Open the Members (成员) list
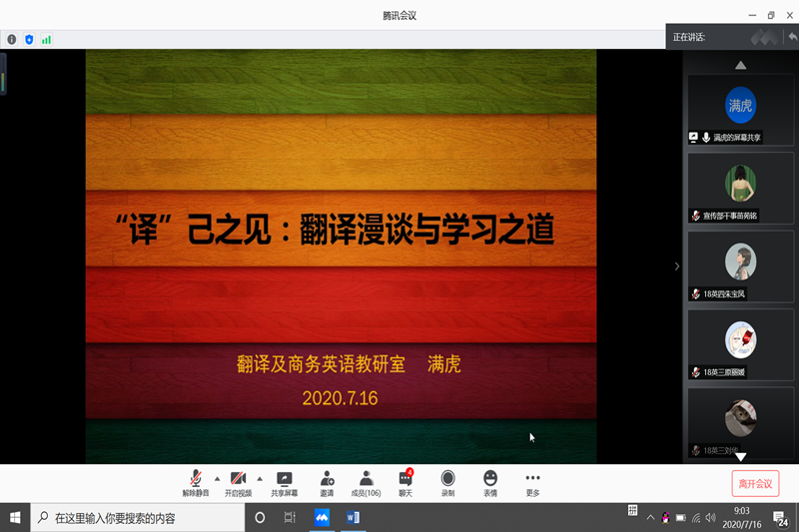 367,483
